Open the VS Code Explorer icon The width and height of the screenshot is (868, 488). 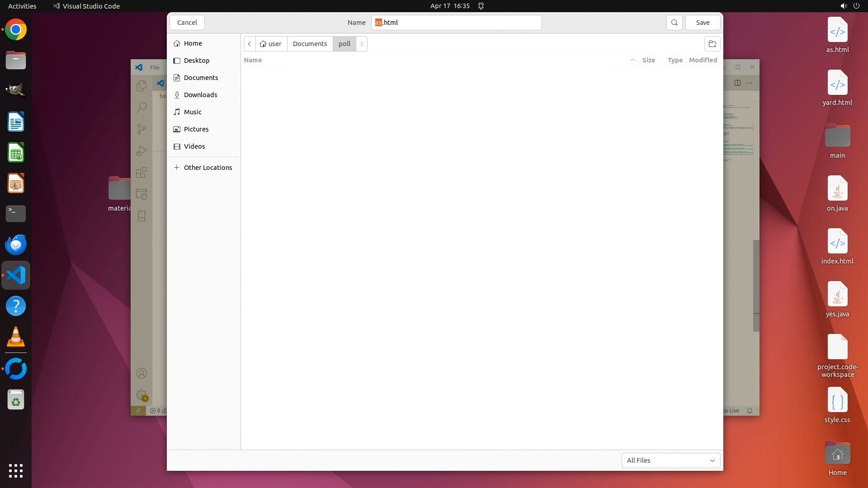142,85
